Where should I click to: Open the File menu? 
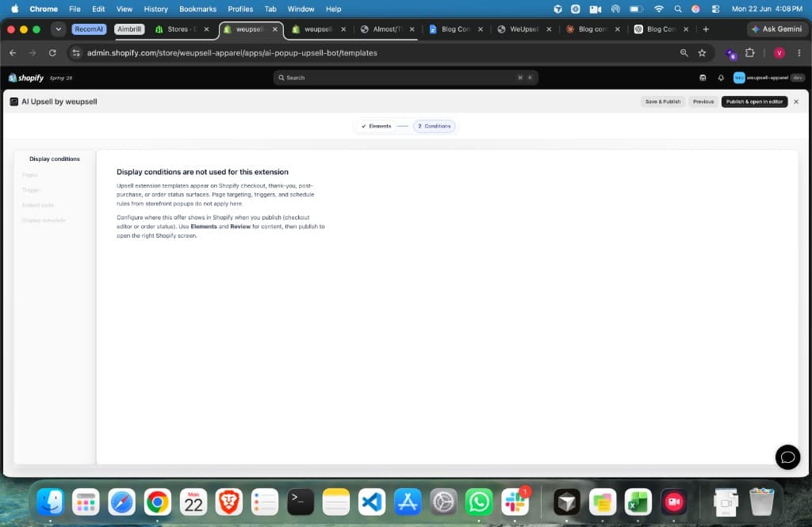pos(75,9)
